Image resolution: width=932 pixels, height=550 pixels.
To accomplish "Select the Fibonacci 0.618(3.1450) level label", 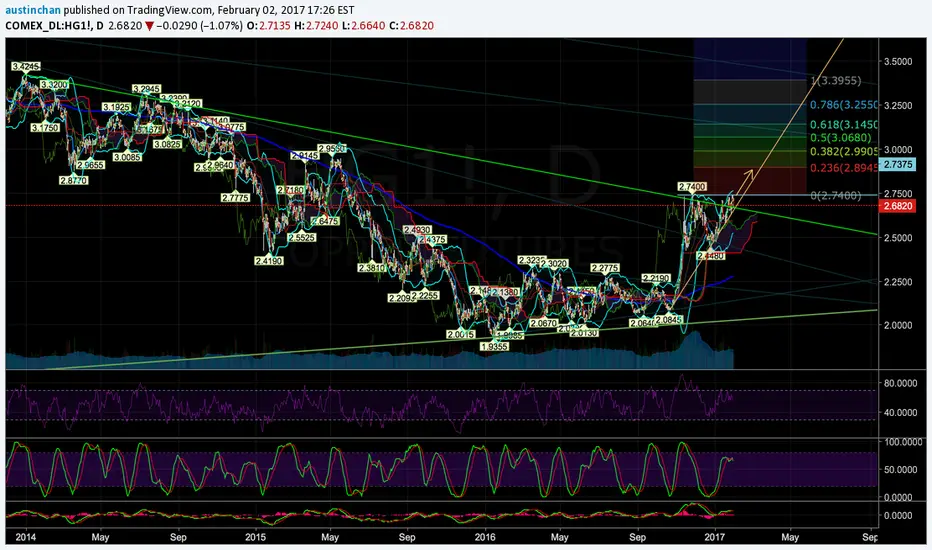I will click(x=843, y=124).
